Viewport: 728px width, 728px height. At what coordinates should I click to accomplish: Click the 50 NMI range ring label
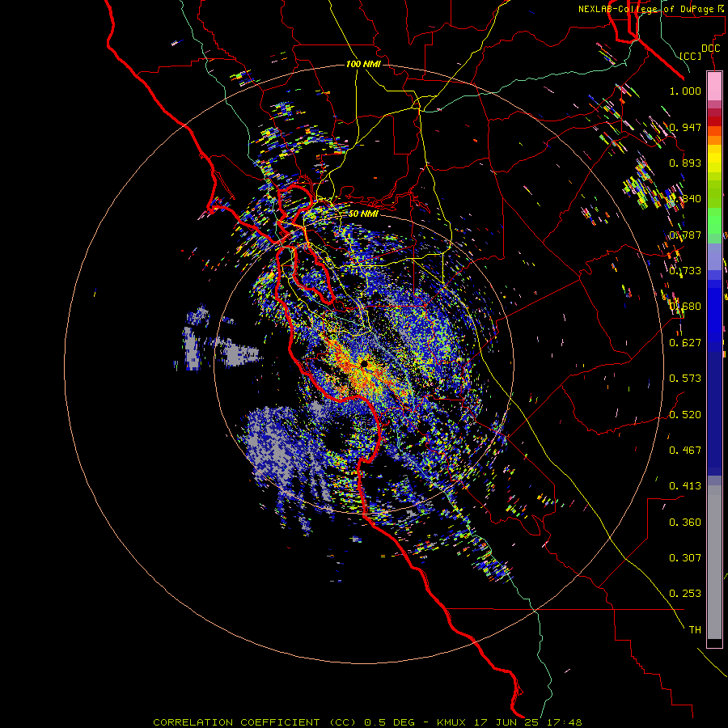tap(363, 214)
